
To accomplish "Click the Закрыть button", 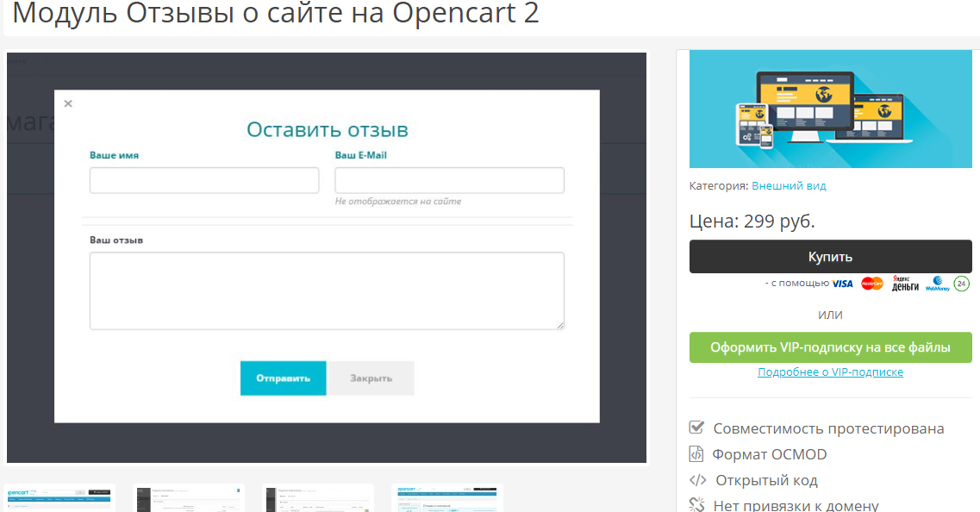I will tap(371, 378).
